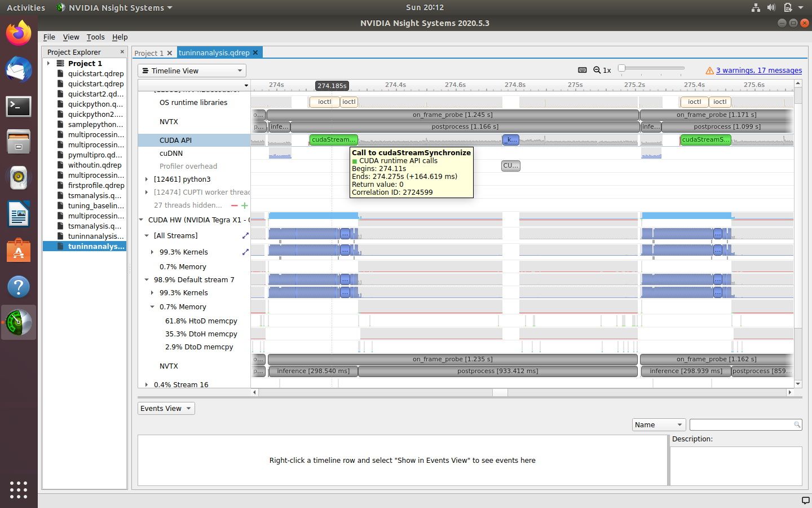This screenshot has width=812, height=508.
Task: Select quickstart2.qd... in Project Explorer
Action: (x=95, y=94)
